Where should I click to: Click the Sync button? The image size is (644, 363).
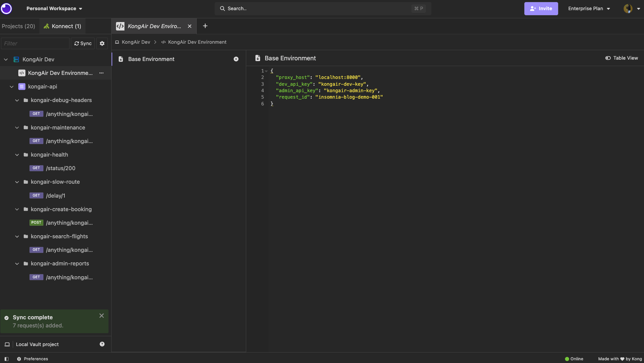[83, 43]
